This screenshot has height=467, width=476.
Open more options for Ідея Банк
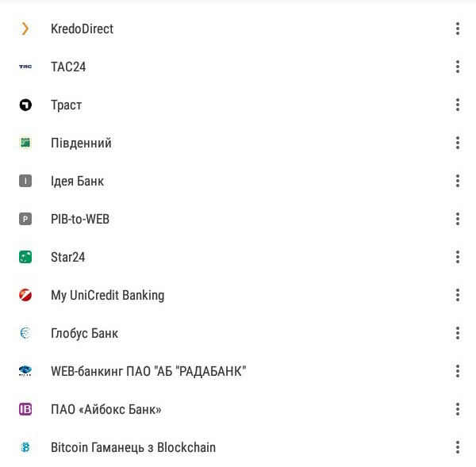pos(458,181)
